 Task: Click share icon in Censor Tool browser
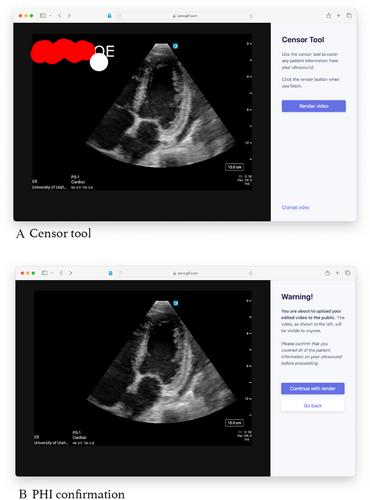(329, 15)
